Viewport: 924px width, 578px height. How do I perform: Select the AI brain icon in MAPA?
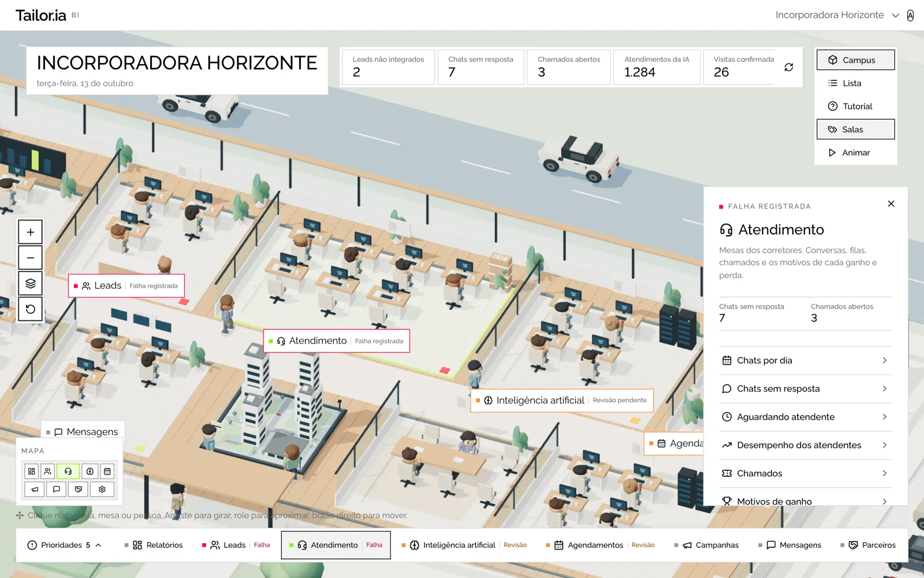click(90, 471)
